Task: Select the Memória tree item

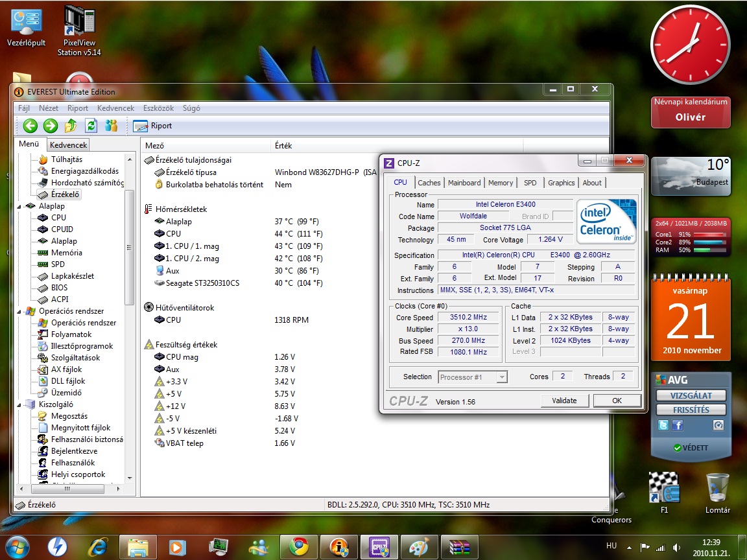Action: [66, 252]
